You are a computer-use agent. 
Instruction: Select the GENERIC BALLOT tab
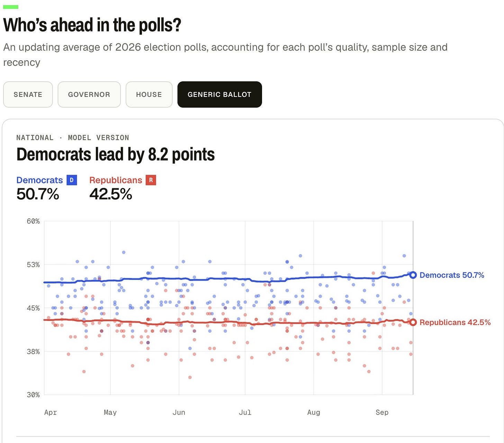[219, 94]
